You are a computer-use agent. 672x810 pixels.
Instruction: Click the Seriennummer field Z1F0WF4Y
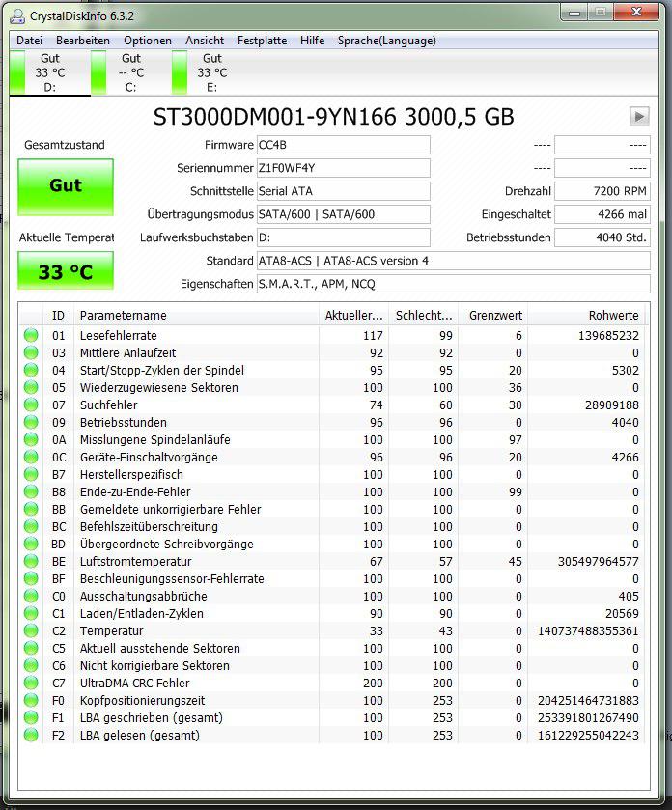coord(344,168)
